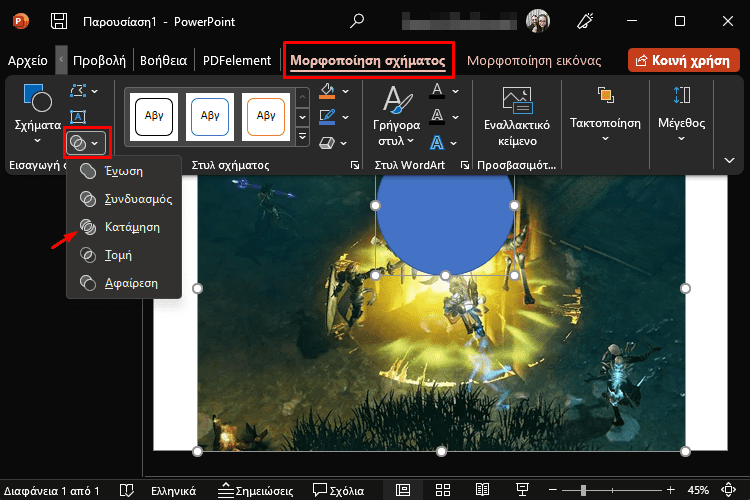
Task: Collapse ribbon with the chevron
Action: pyautogui.click(x=729, y=160)
